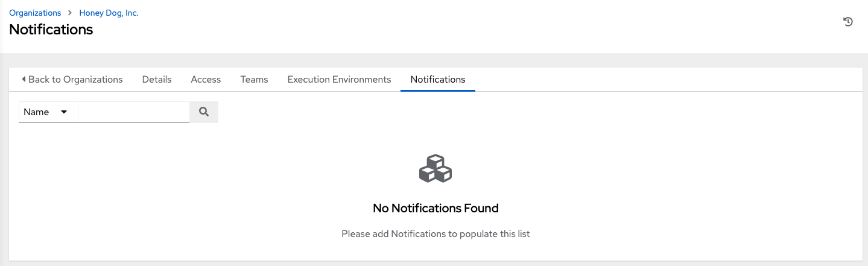Click the left caret before Back to Organizations
The image size is (868, 266).
coord(24,79)
